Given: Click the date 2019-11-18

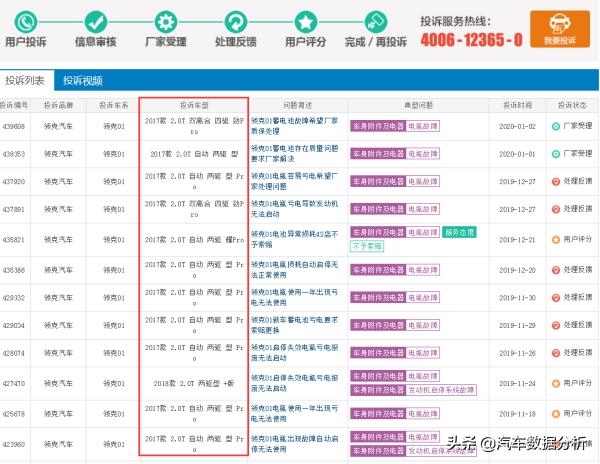Looking at the screenshot, I should coord(517,414).
